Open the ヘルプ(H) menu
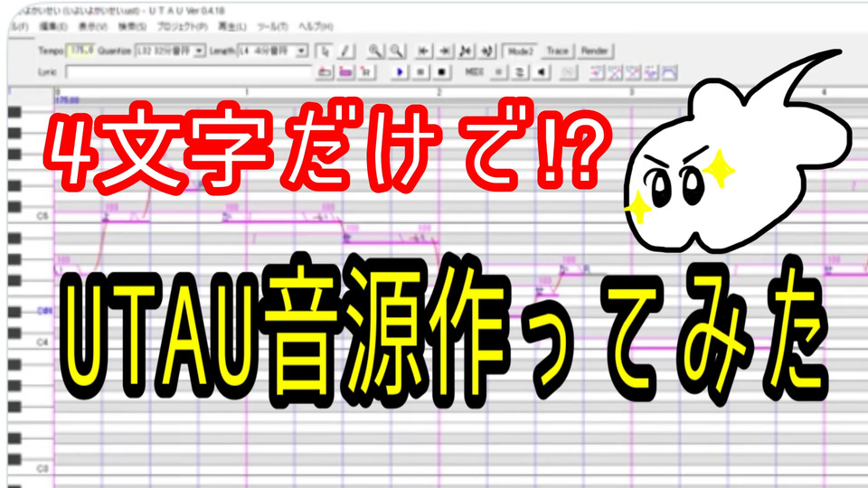The width and height of the screenshot is (868, 488). (x=316, y=26)
